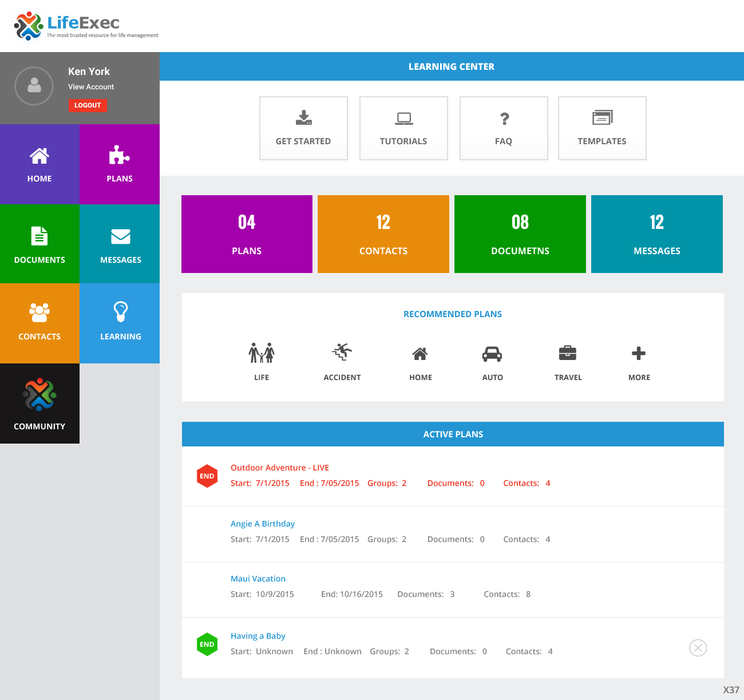744x700 pixels.
Task: Navigate to Messages from the sidebar
Action: 120,243
